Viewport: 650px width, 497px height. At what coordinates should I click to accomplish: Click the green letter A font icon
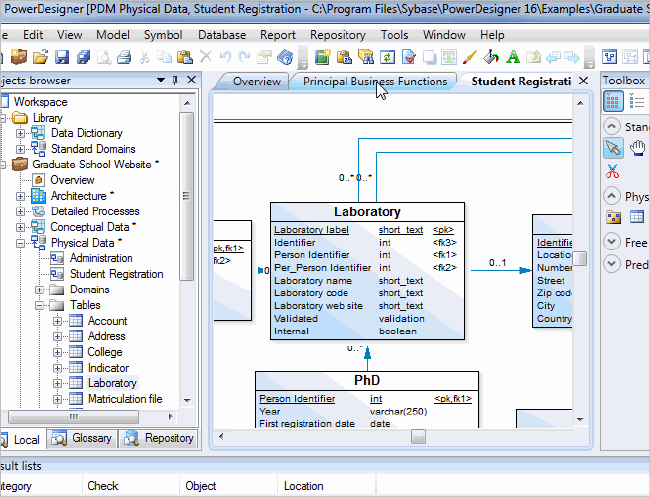point(513,57)
